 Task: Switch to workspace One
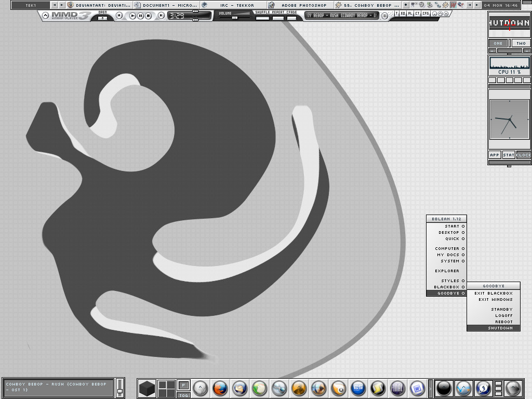pyautogui.click(x=498, y=43)
